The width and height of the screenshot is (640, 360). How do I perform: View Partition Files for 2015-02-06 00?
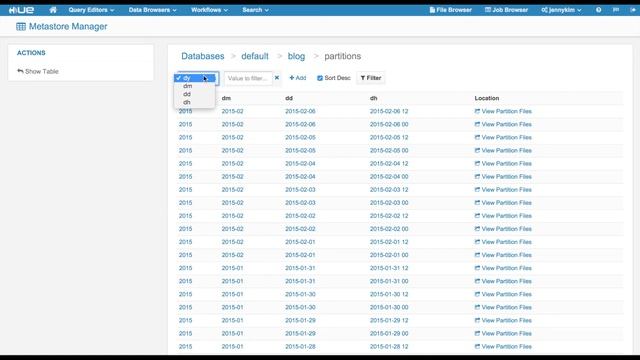pos(503,124)
